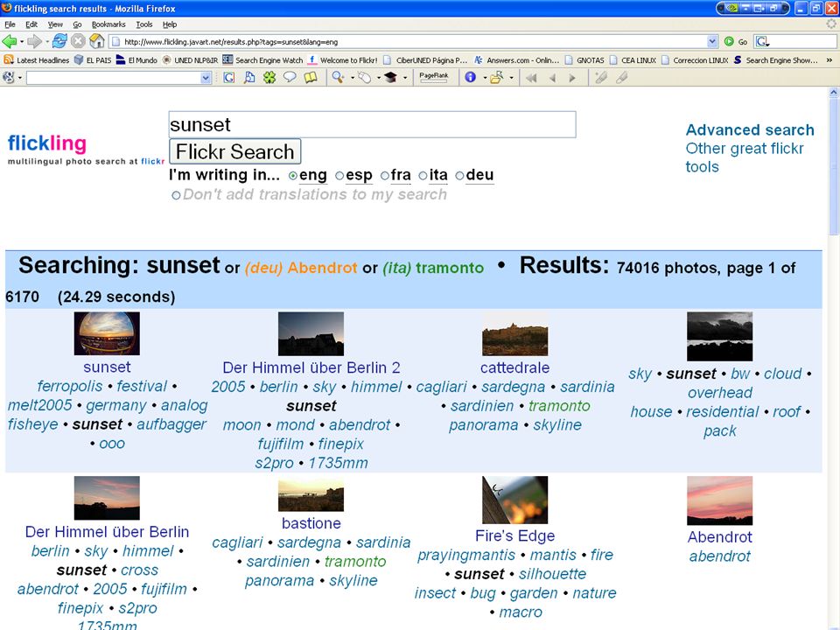Click the green Go button icon
840x630 pixels.
click(729, 41)
